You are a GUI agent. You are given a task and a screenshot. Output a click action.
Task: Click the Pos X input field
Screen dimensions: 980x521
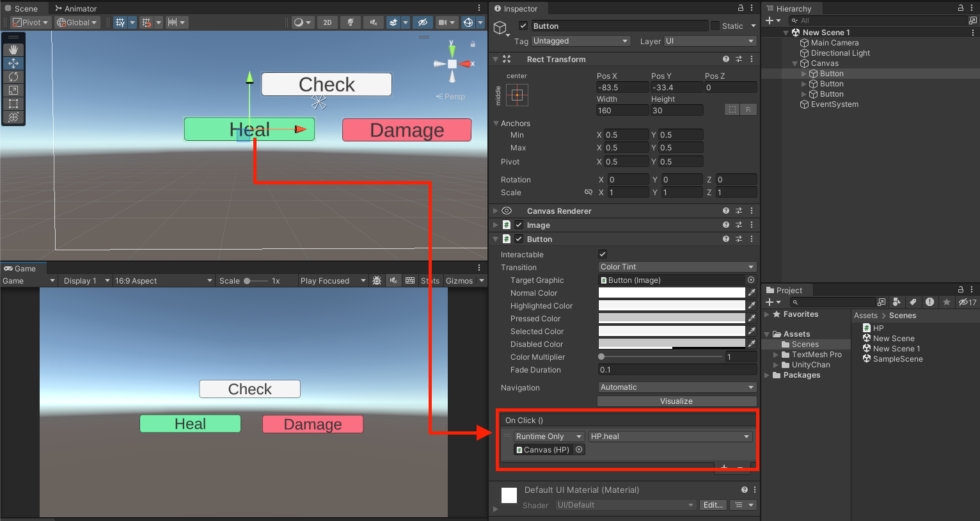[622, 86]
